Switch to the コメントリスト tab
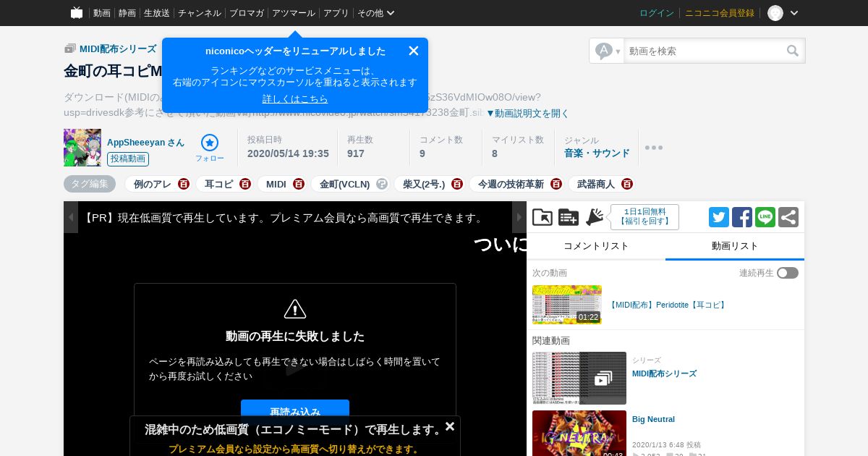The image size is (868, 456). [x=596, y=246]
